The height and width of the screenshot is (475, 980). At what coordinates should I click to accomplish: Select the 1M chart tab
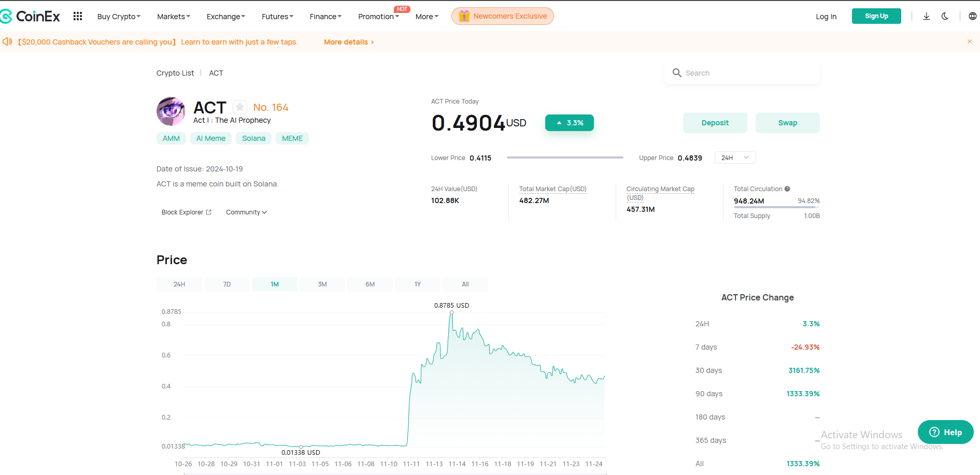(x=275, y=284)
